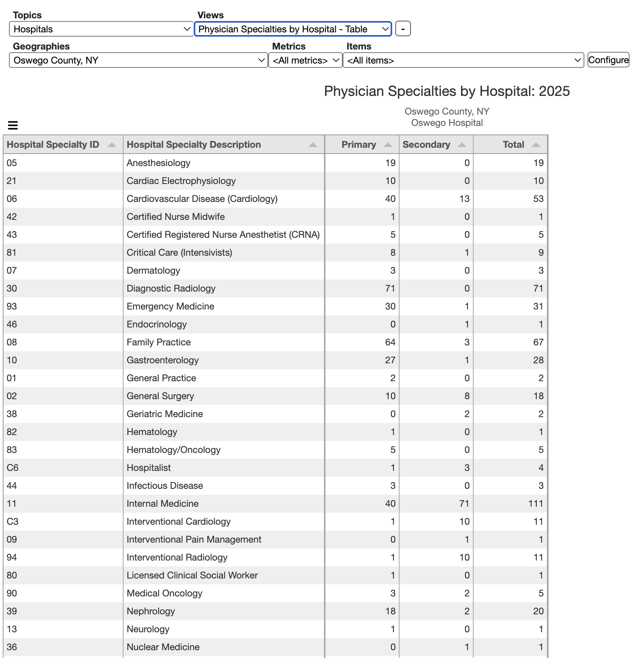Screen dimensions: 644x658
Task: Expand the Items dropdown
Action: point(463,60)
